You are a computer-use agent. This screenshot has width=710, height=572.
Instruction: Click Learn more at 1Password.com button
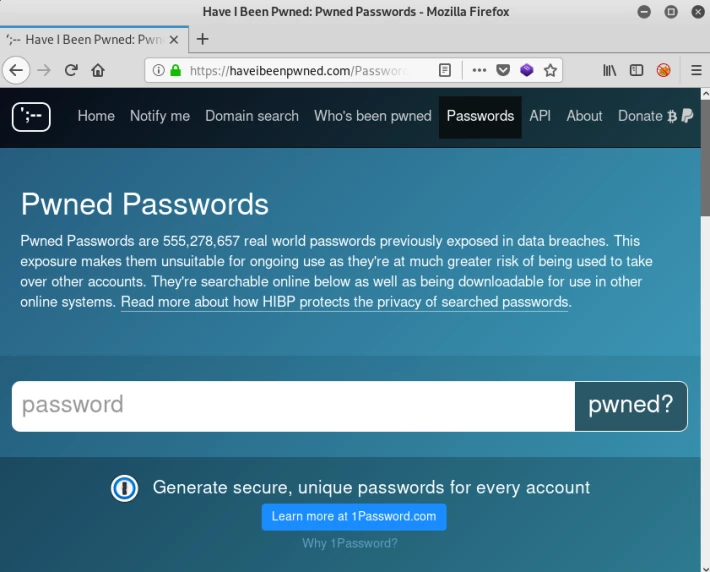(x=354, y=517)
